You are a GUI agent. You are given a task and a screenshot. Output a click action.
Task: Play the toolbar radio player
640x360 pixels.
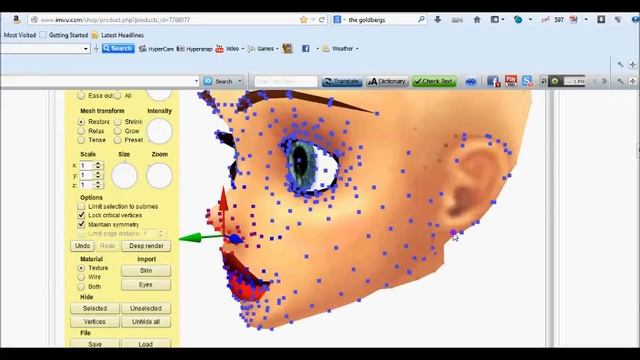[555, 81]
